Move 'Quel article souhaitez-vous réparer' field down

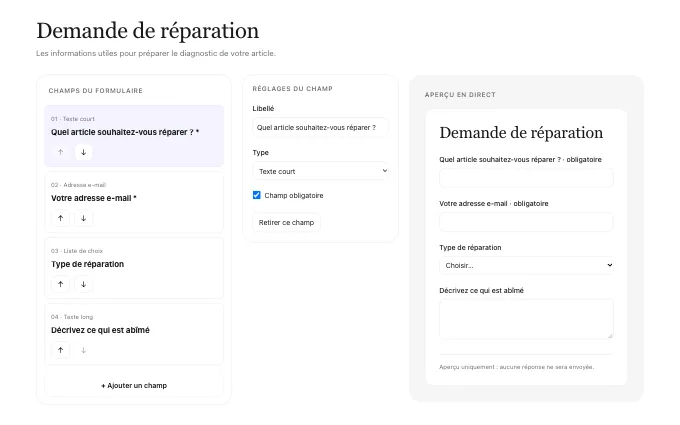[x=83, y=152]
